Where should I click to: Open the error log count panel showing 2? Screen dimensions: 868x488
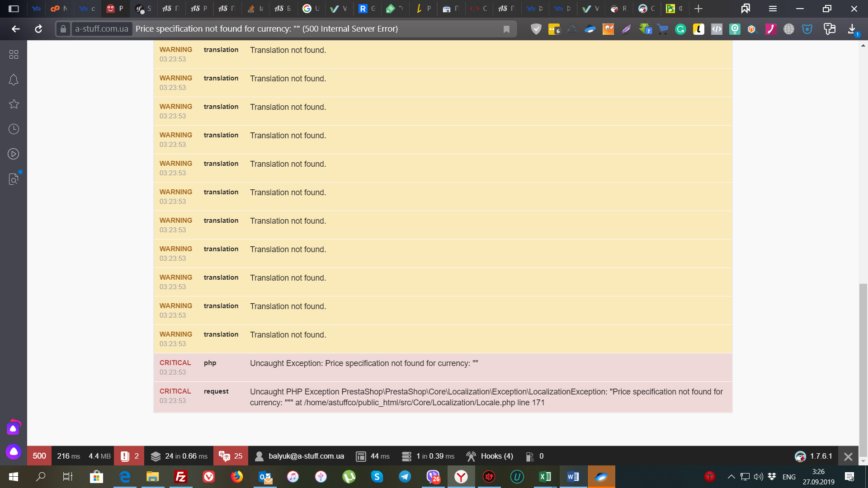pos(129,456)
